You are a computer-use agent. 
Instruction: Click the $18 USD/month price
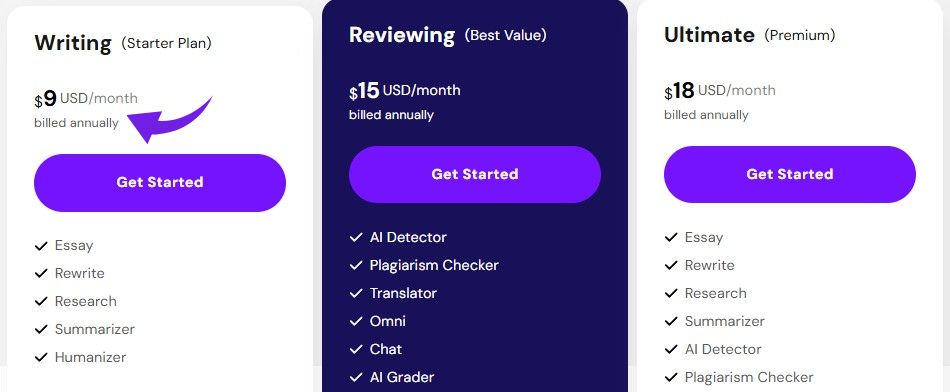(x=720, y=91)
